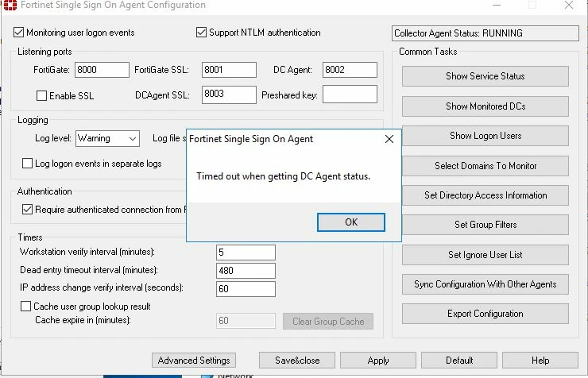
Task: Click the Apply button
Action: coord(378,361)
